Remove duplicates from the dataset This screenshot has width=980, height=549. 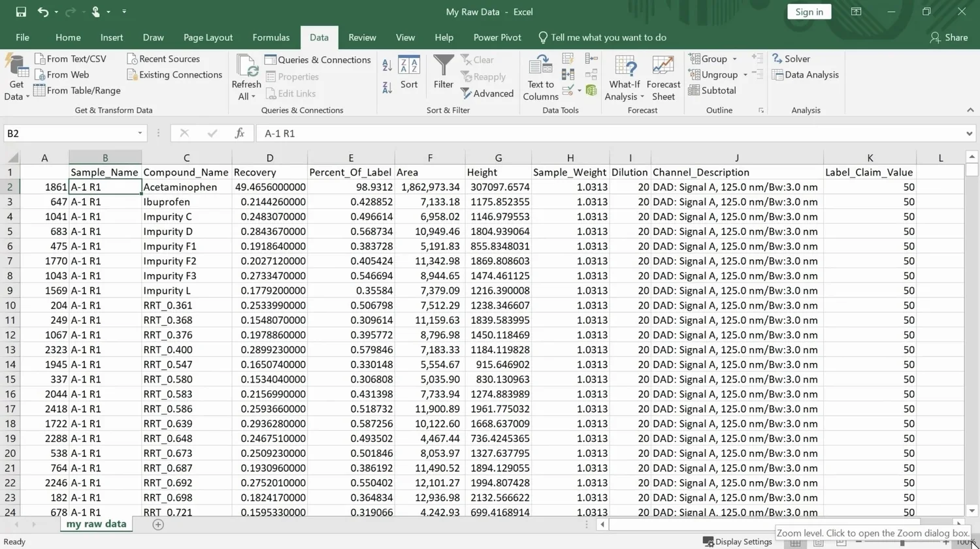568,75
